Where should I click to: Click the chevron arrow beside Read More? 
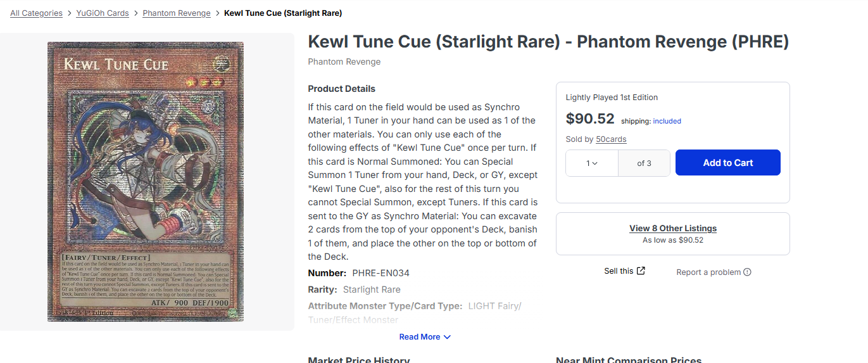(x=448, y=337)
